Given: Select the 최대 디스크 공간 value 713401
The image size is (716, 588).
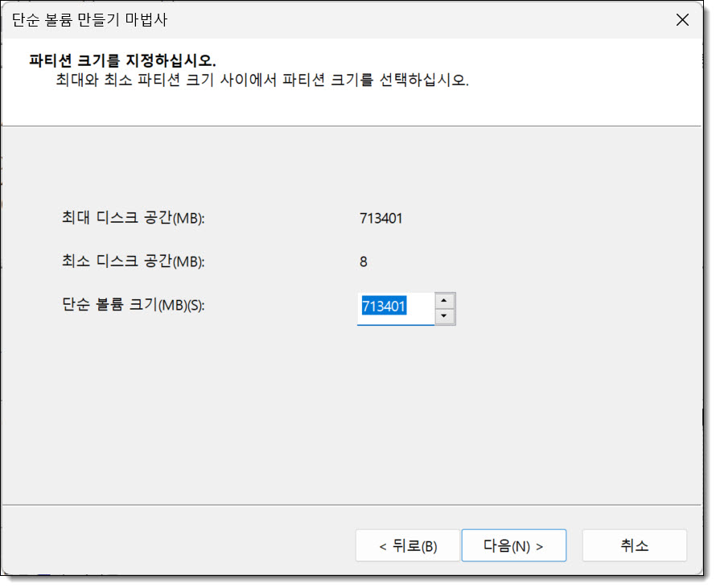Looking at the screenshot, I should click(381, 218).
